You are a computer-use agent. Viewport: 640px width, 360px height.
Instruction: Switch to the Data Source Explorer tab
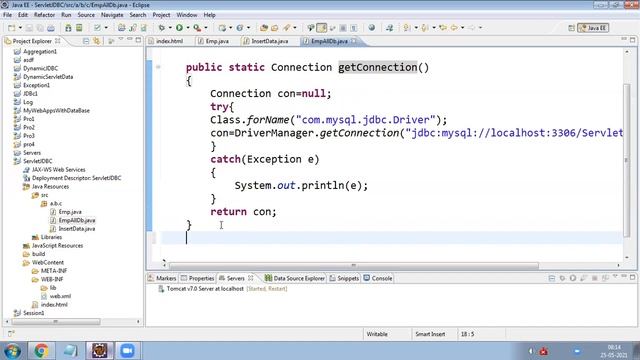[x=295, y=278]
